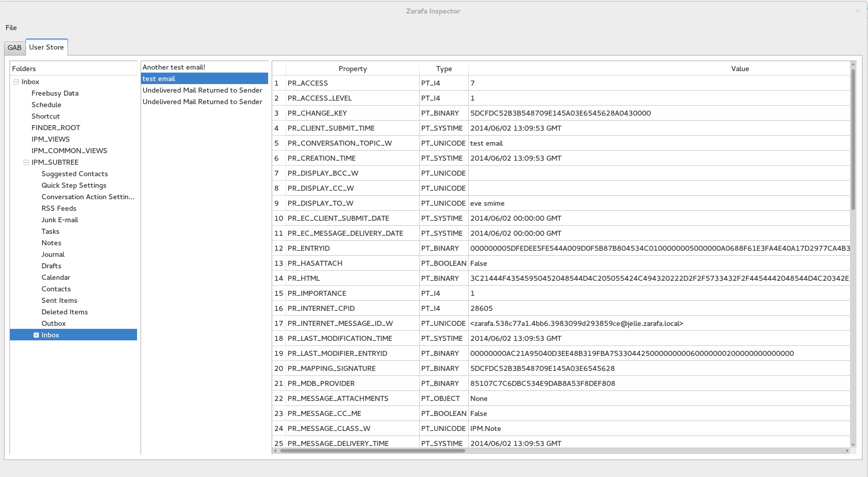Select the PR_ENTRYID property cell
868x477 pixels.
(353, 248)
